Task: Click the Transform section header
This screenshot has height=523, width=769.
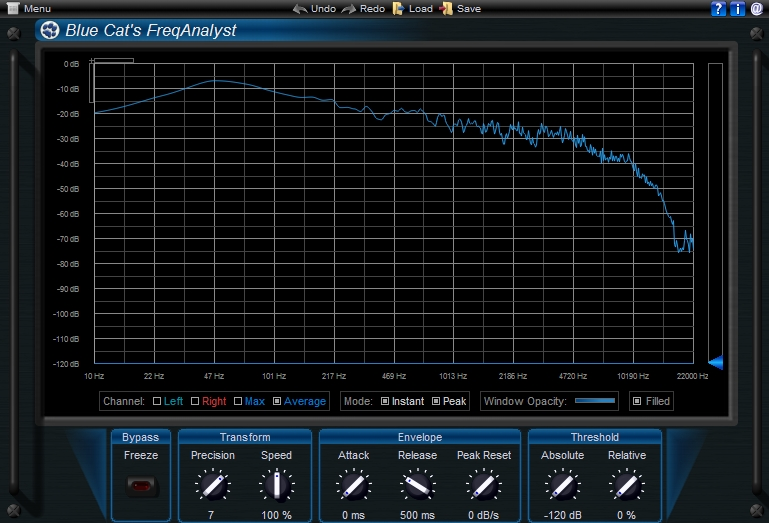Action: 245,437
